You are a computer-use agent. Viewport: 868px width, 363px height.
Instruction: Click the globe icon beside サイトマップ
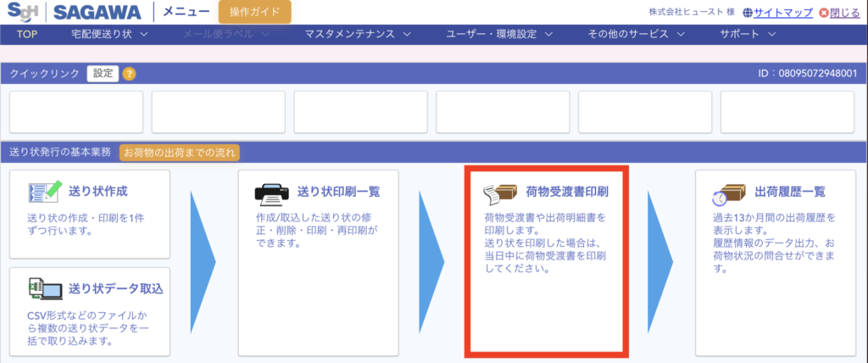748,12
